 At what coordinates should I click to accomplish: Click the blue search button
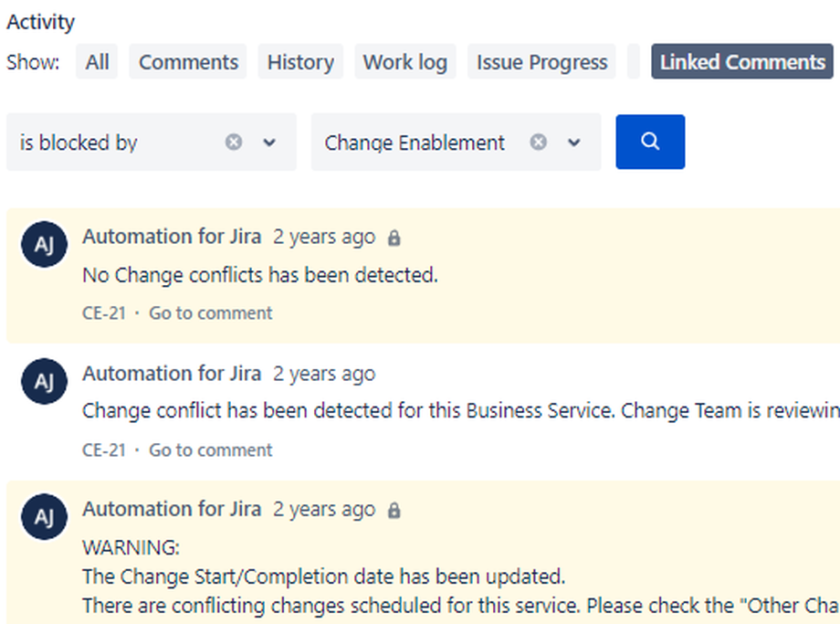tap(650, 142)
